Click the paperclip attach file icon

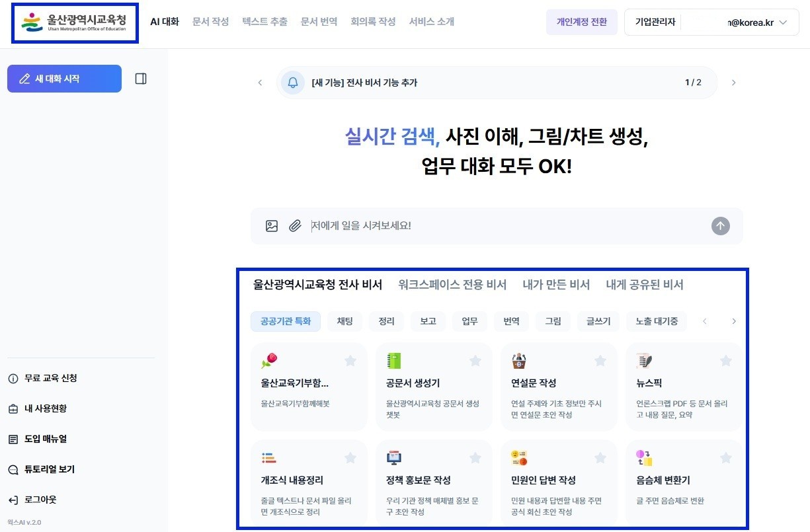(295, 226)
